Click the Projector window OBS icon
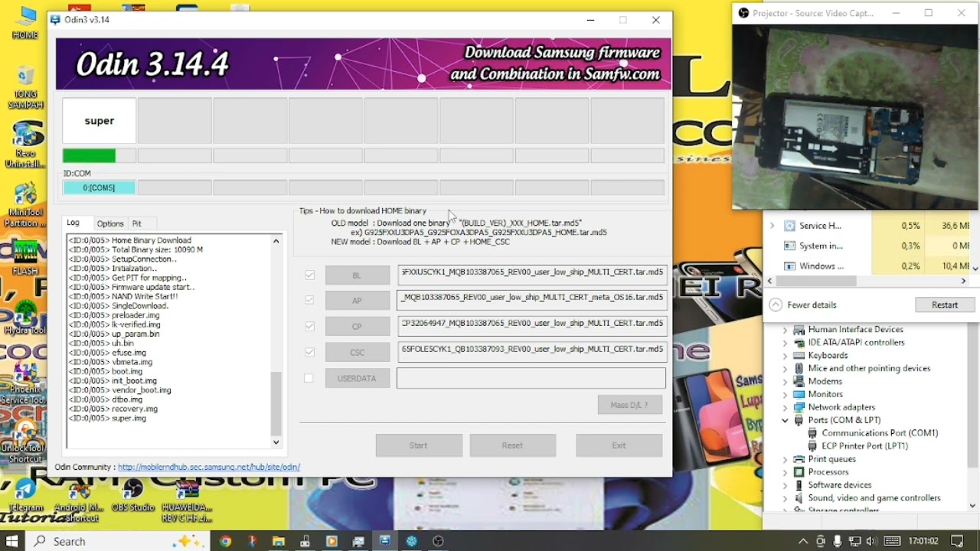 (x=743, y=13)
